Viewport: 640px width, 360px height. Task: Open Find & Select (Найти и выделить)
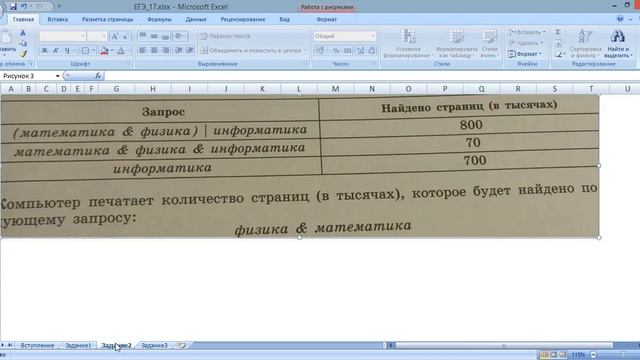(x=618, y=43)
